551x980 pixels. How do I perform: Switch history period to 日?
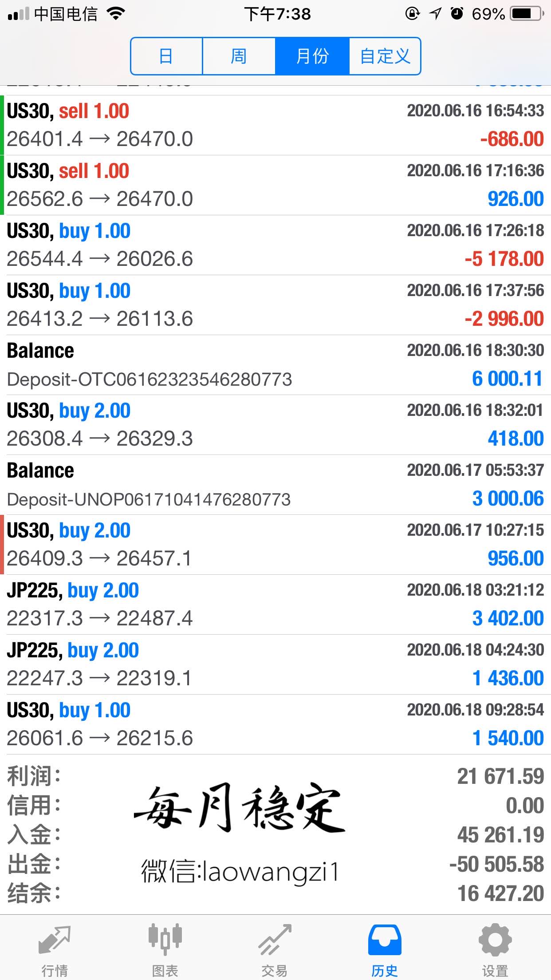pos(166,56)
